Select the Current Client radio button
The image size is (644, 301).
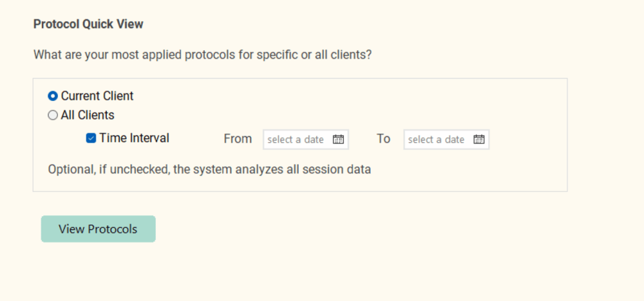53,96
